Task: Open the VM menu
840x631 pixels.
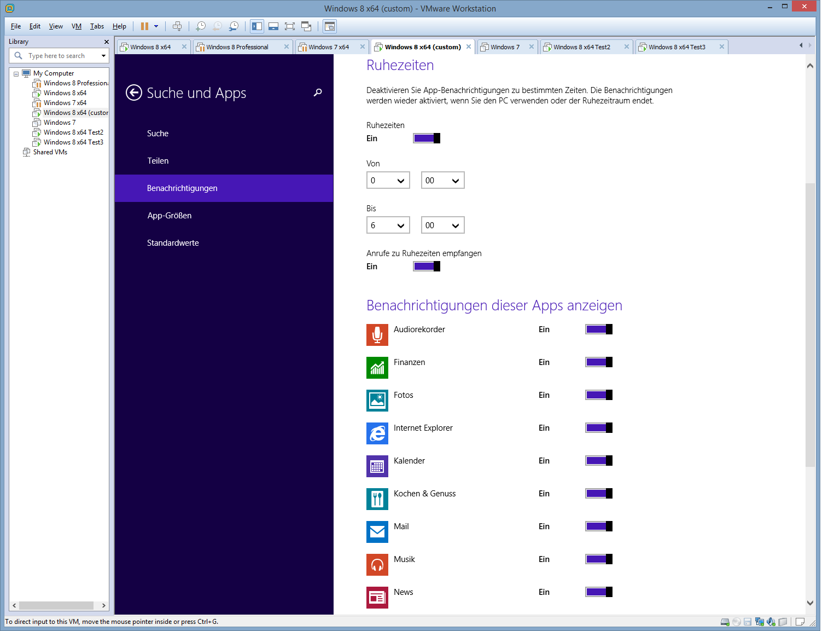Action: click(77, 26)
